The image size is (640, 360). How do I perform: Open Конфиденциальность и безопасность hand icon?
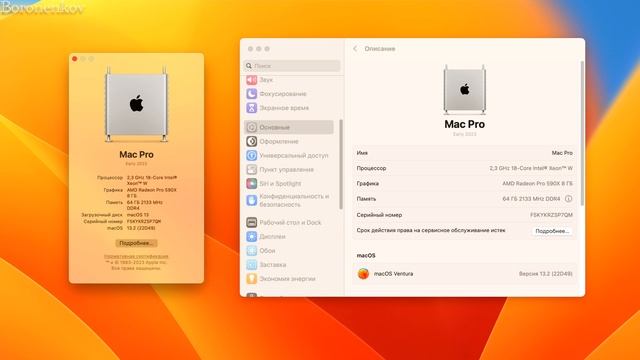(251, 200)
